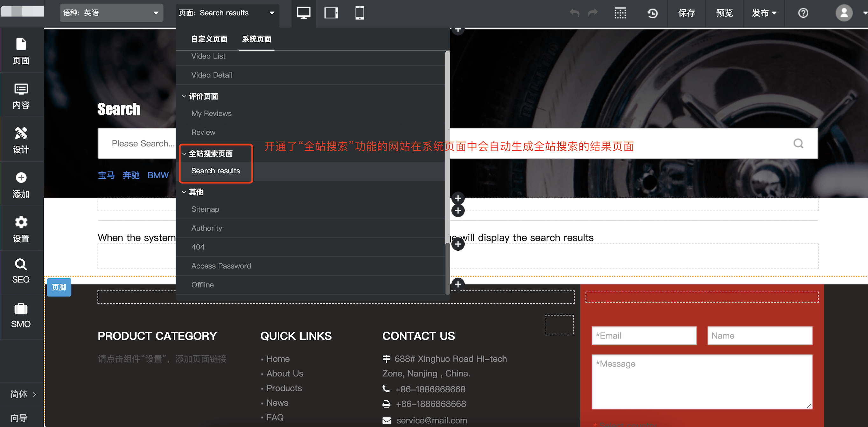Open the version history clock icon
The width and height of the screenshot is (868, 427).
point(652,13)
